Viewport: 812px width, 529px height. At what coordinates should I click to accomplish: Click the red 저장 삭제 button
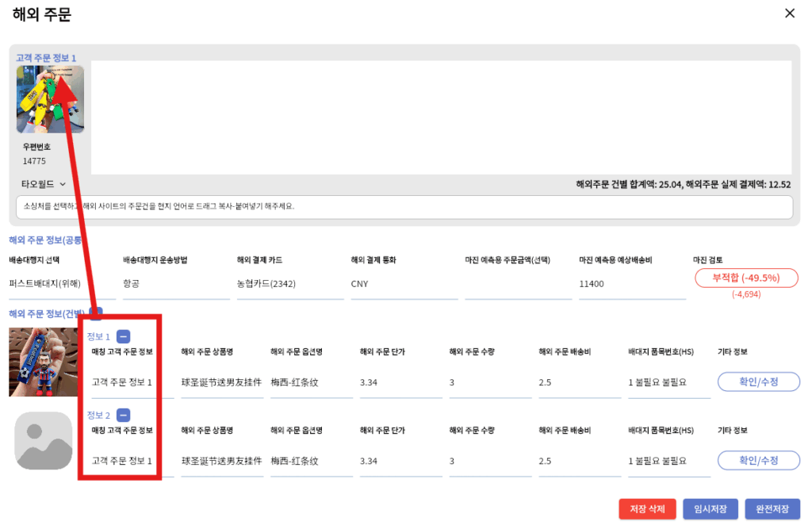pyautogui.click(x=646, y=508)
